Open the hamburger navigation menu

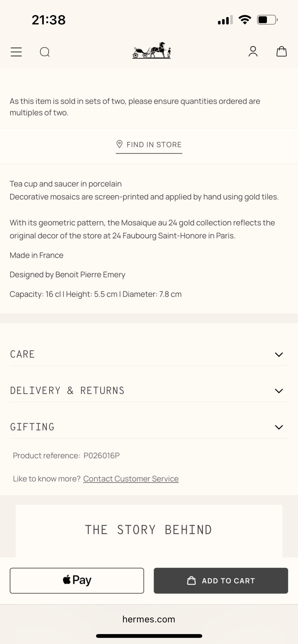(x=16, y=52)
